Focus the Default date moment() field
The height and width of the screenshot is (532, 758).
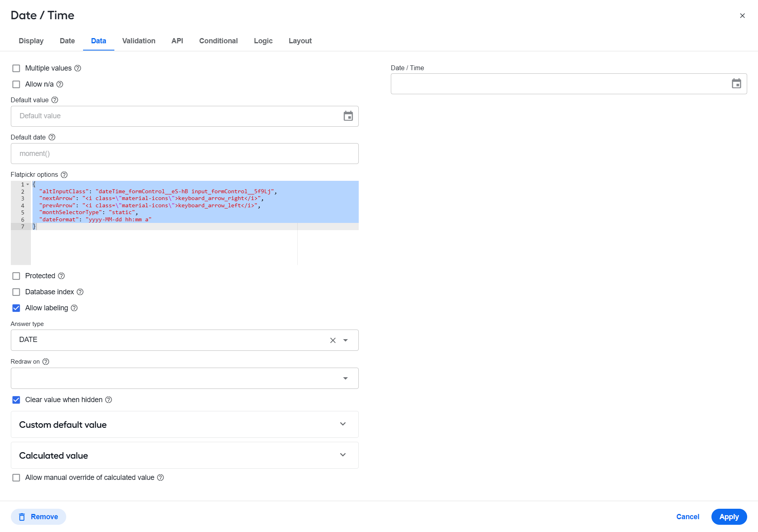pos(185,154)
